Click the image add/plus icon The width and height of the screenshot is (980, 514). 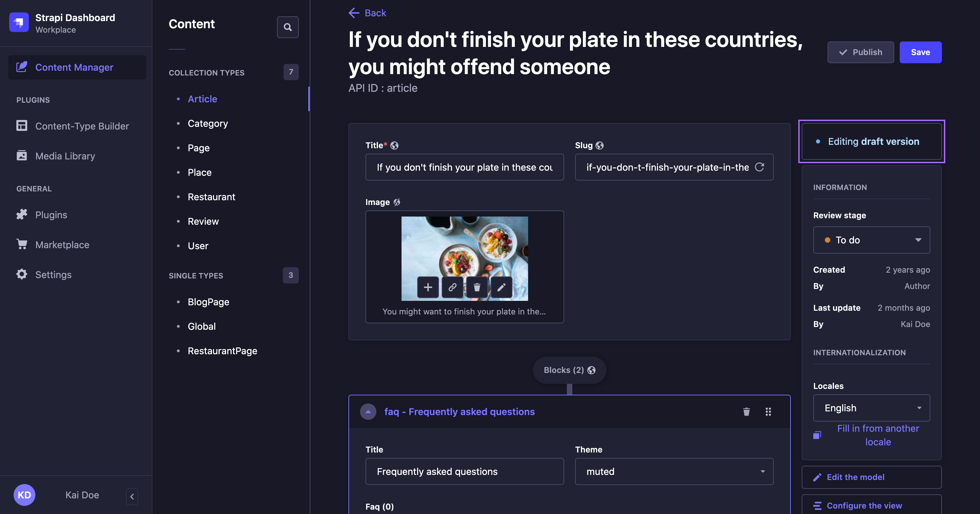(x=427, y=287)
